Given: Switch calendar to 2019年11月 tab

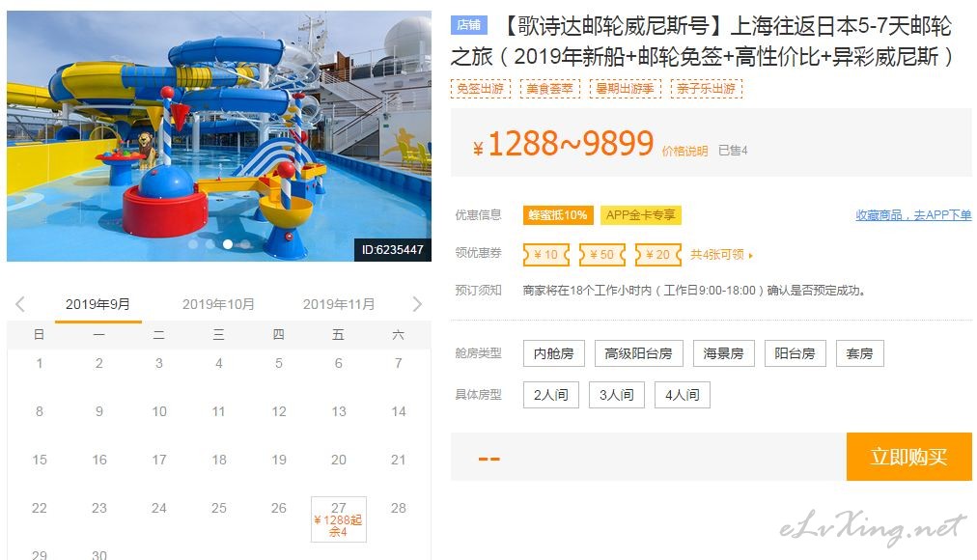Looking at the screenshot, I should (x=339, y=304).
